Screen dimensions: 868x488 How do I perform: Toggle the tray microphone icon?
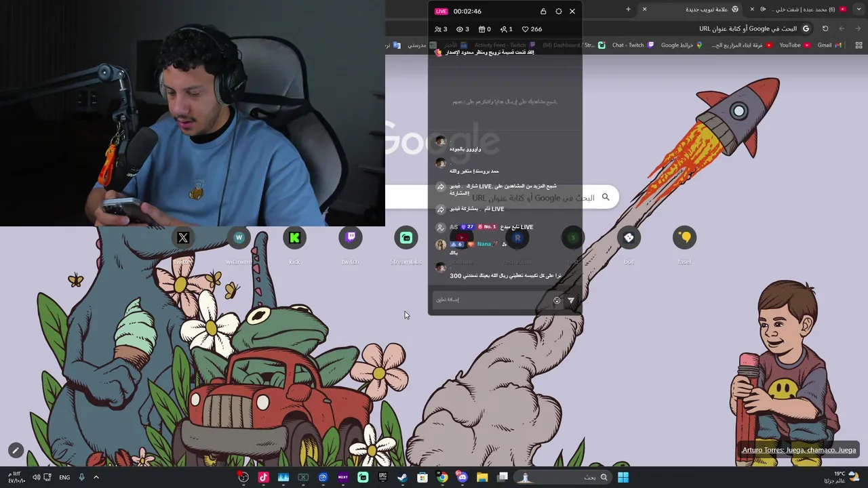click(x=81, y=477)
